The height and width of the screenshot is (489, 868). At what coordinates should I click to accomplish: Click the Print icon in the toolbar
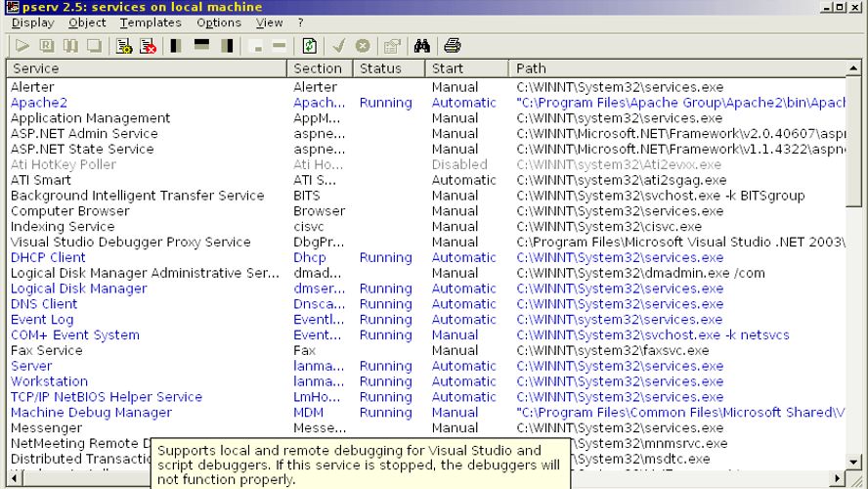[x=453, y=45]
